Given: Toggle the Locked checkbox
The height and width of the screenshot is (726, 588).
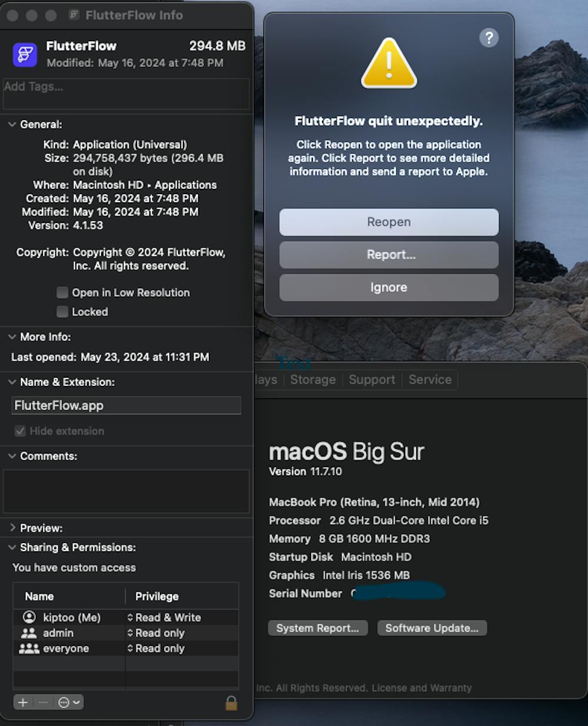Looking at the screenshot, I should [62, 312].
